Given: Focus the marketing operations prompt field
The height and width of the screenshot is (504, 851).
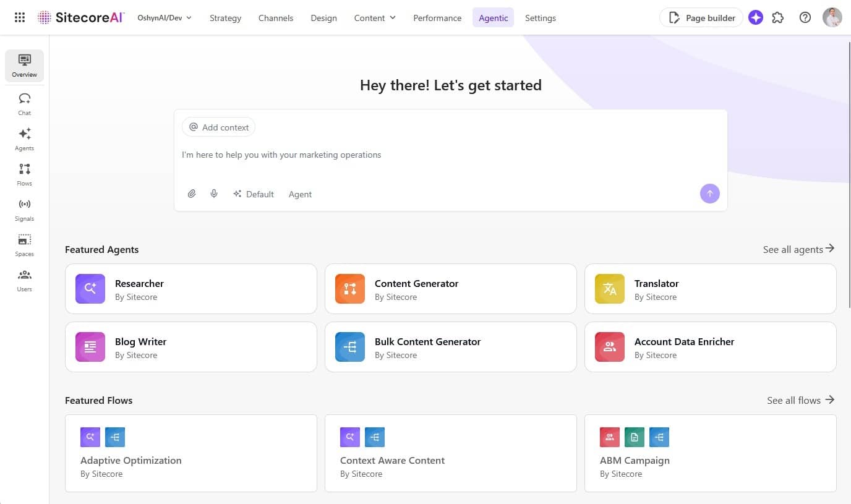Looking at the screenshot, I should (450, 155).
